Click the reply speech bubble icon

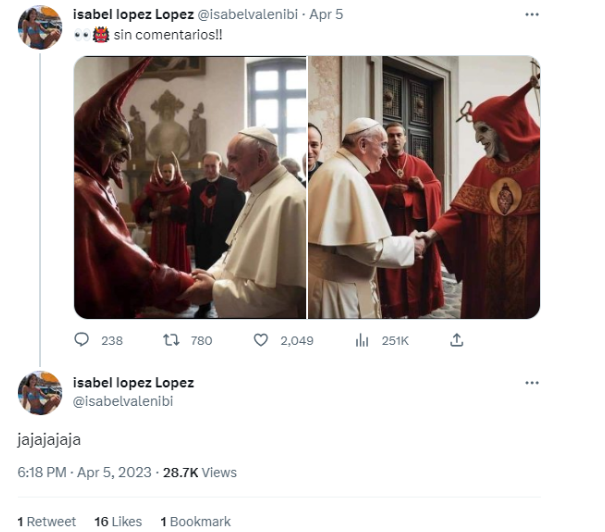click(81, 340)
